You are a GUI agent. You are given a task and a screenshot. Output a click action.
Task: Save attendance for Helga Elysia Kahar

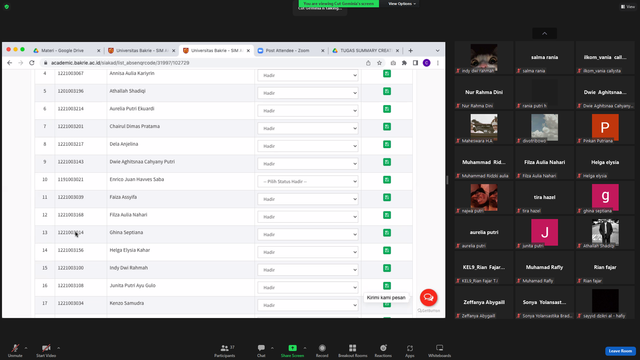[387, 251]
